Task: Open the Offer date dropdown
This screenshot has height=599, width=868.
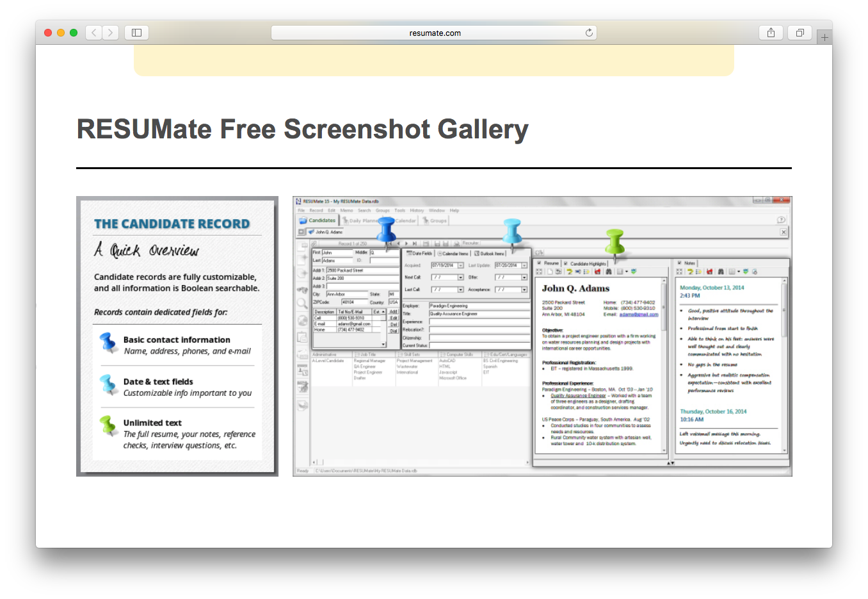Action: pyautogui.click(x=524, y=277)
